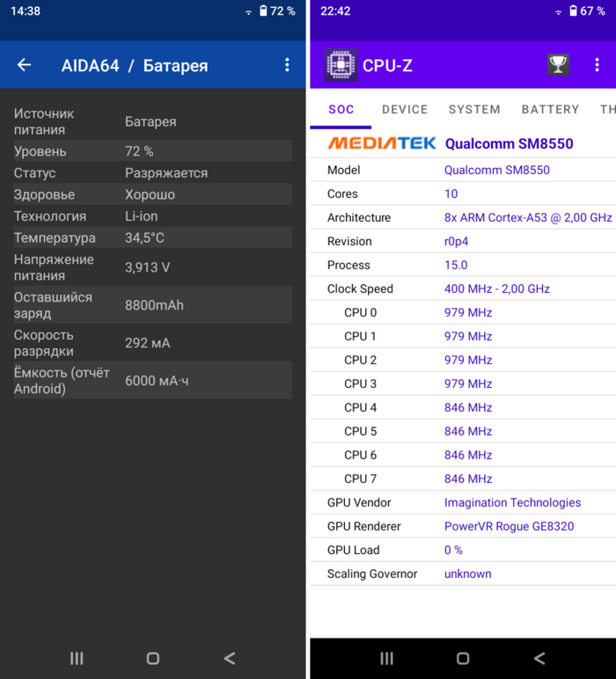Viewport: 616px width, 679px height.
Task: Select the 'Здоровье' Хорошо row
Action: click(x=153, y=194)
